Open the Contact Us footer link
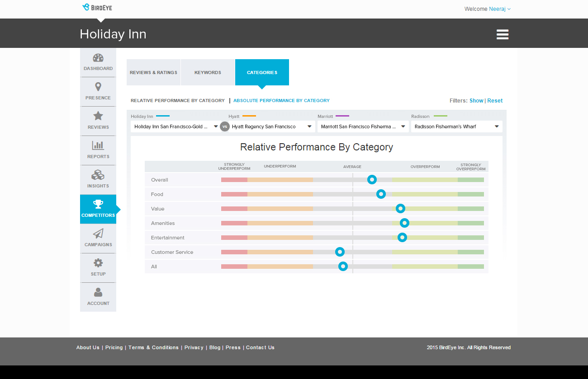The image size is (588, 379). 260,347
